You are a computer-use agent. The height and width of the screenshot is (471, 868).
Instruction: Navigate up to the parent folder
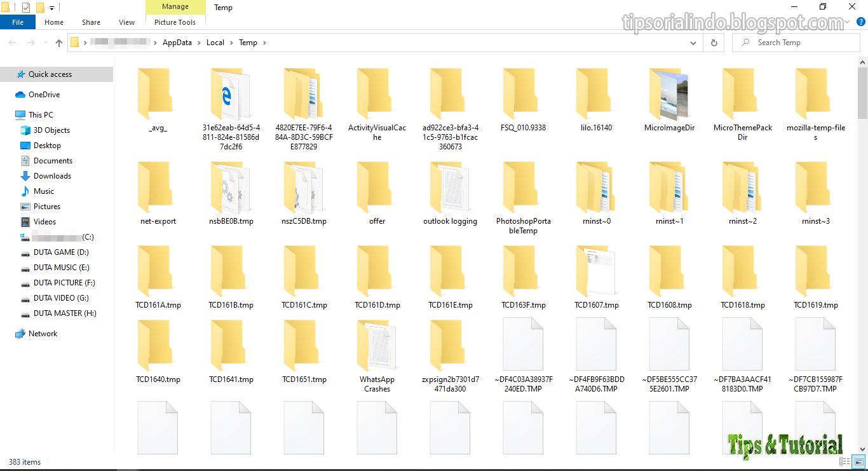tap(58, 42)
